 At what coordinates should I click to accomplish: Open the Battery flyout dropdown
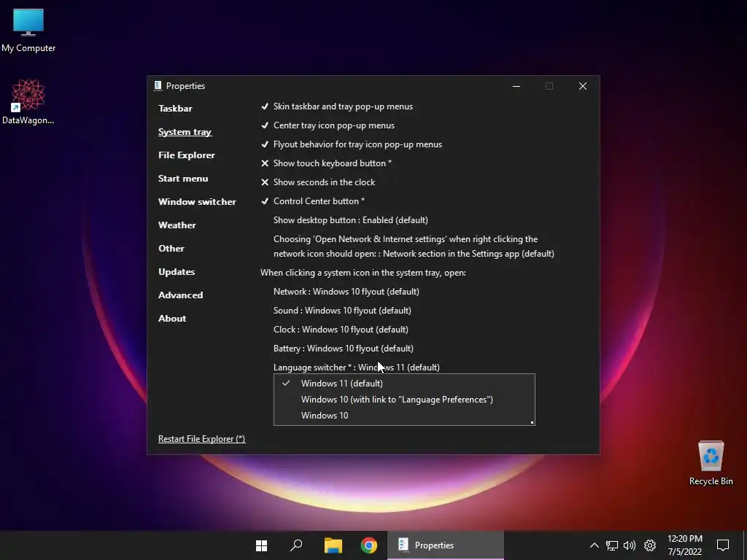(x=343, y=349)
